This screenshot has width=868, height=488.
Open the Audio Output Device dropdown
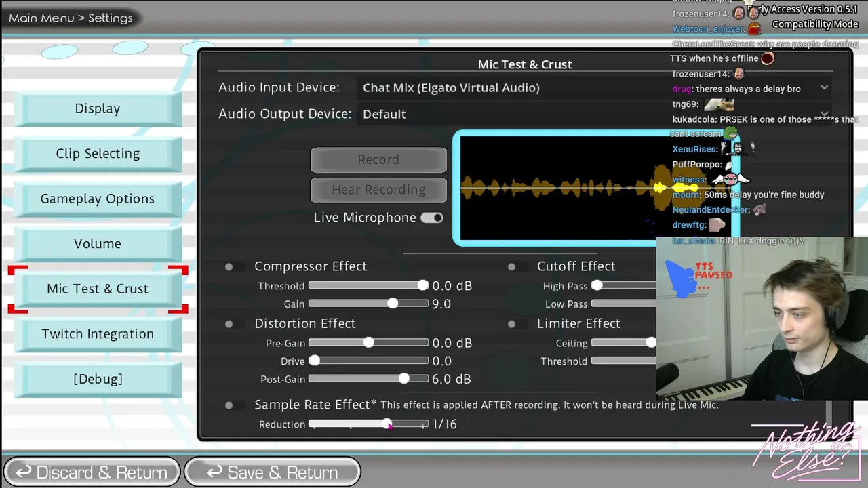click(595, 114)
